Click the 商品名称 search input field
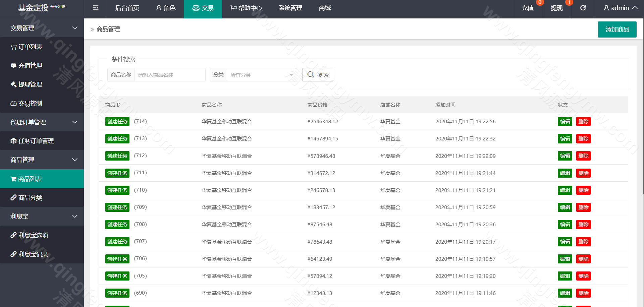The image size is (644, 307). [x=170, y=75]
